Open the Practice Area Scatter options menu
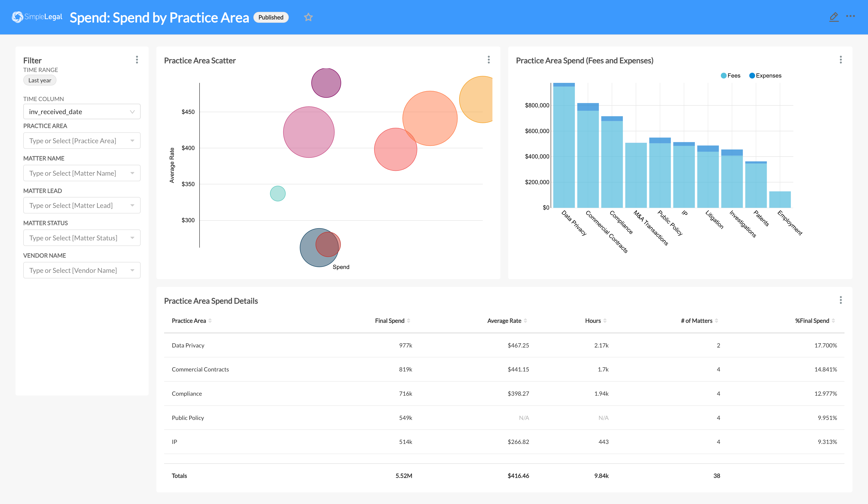 pos(488,60)
